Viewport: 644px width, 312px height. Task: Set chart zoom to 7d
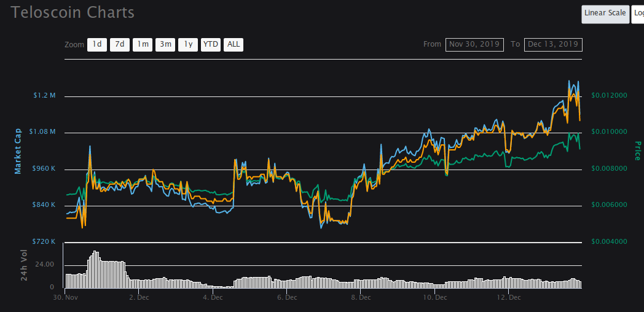coord(119,45)
